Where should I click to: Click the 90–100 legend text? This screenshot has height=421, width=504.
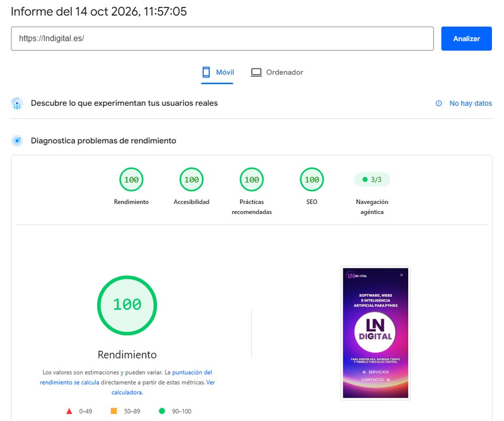[x=181, y=411]
